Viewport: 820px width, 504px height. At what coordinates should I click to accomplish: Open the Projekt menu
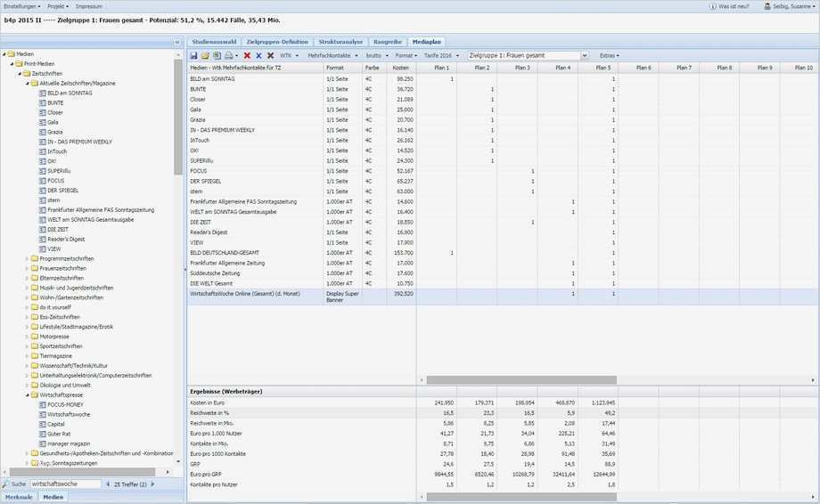[x=58, y=5]
